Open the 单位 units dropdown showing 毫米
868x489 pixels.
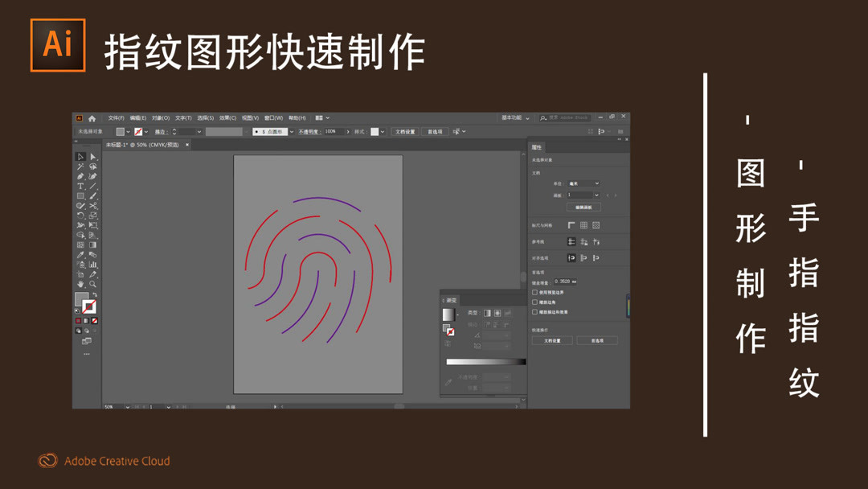[x=584, y=183]
